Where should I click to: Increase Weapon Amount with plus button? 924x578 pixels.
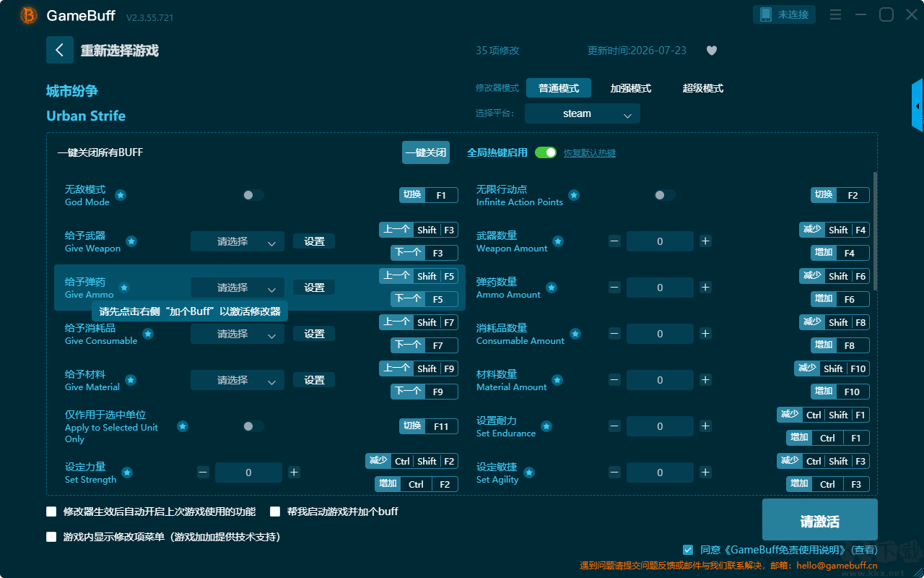coord(705,241)
